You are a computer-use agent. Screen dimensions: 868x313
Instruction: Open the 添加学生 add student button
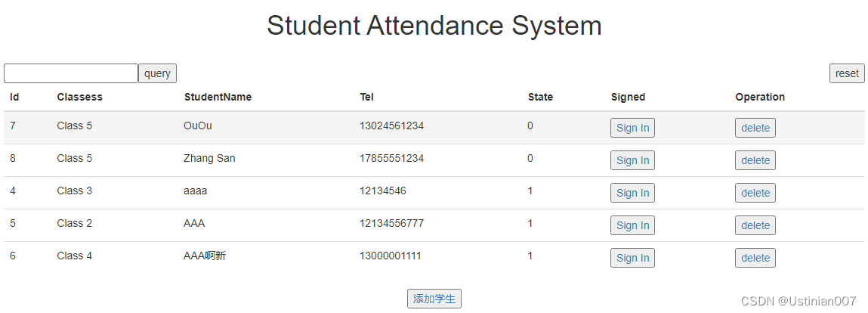pyautogui.click(x=434, y=299)
